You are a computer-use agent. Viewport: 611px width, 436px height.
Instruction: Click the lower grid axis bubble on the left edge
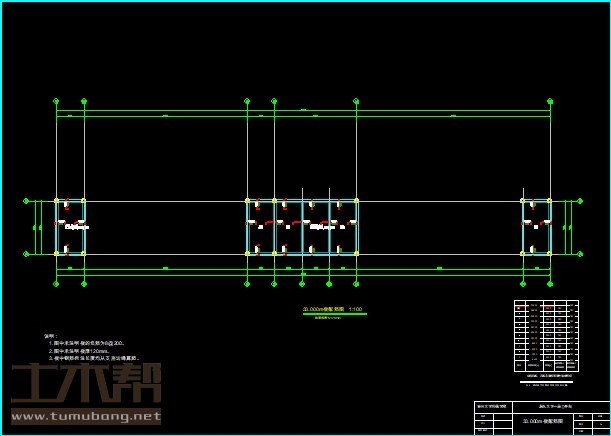27,254
